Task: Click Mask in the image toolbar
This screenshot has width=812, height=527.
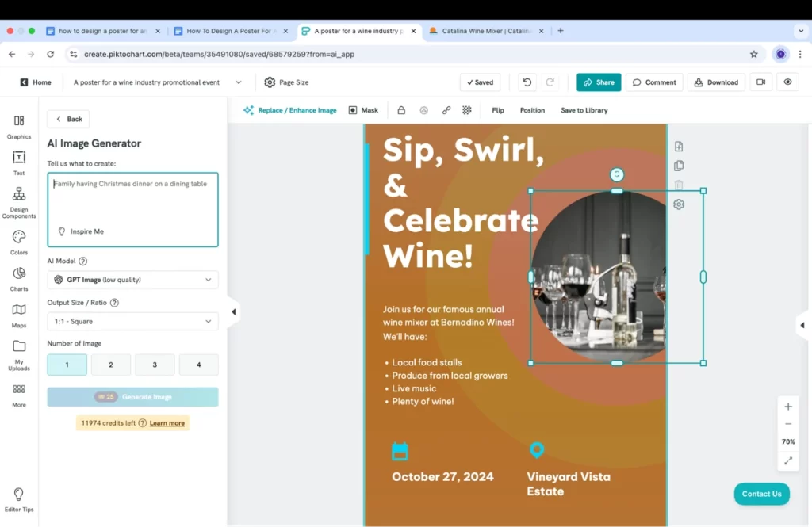Action: pyautogui.click(x=363, y=110)
